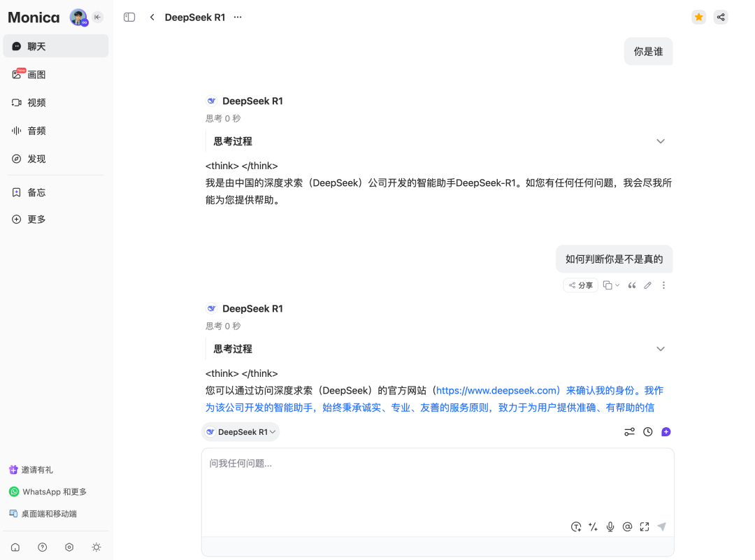This screenshot has height=560, width=755.
Task: Collapse the Monica sidebar arrow icon
Action: pyautogui.click(x=98, y=17)
